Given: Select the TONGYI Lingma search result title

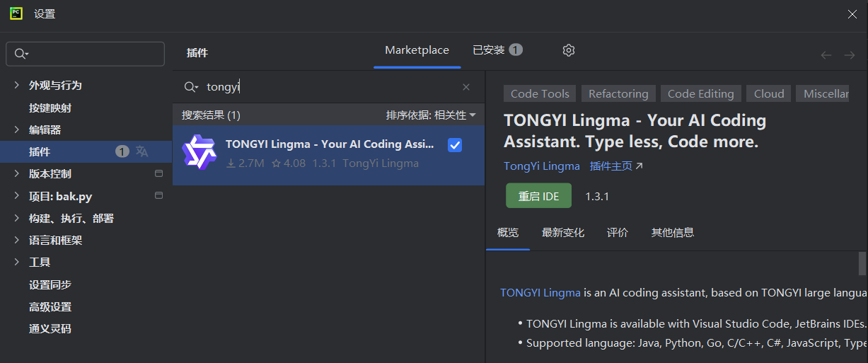Looking at the screenshot, I should (330, 144).
